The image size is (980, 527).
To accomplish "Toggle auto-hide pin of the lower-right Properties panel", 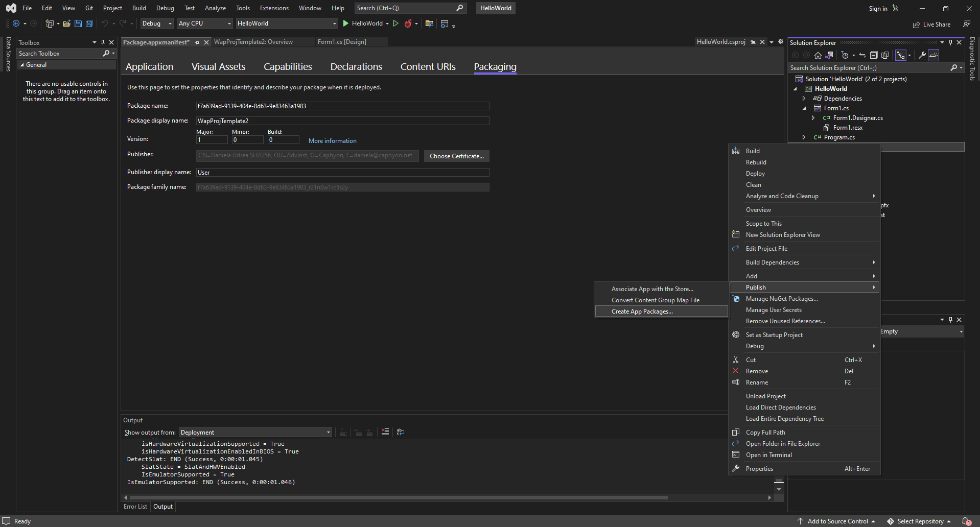I will point(950,320).
